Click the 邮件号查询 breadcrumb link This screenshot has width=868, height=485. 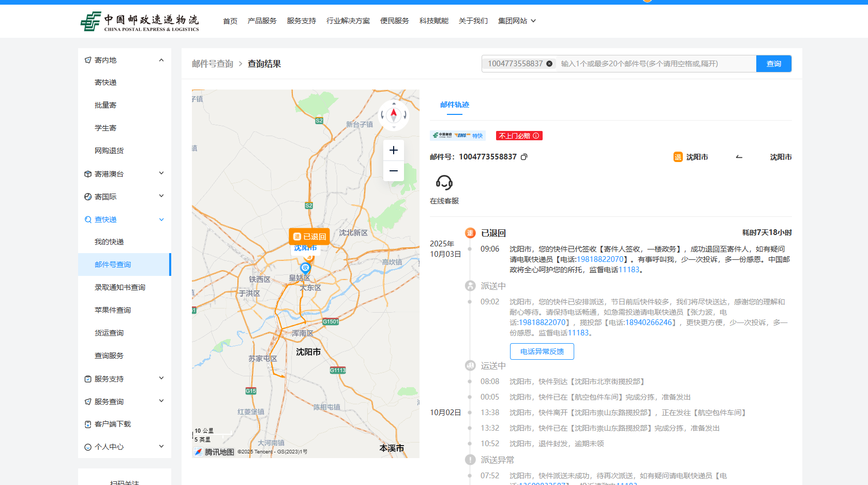(213, 64)
